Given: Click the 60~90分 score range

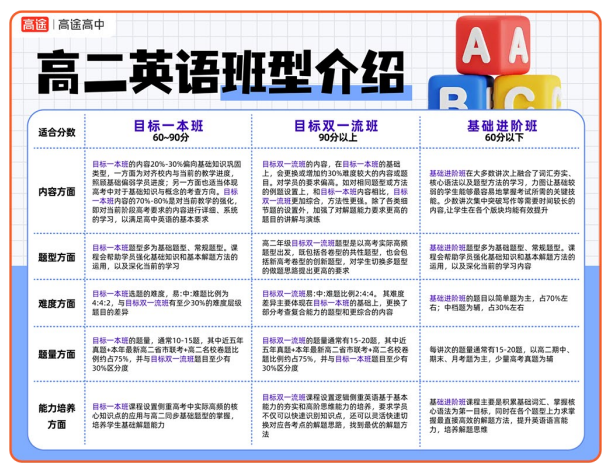Looking at the screenshot, I should click(171, 138).
